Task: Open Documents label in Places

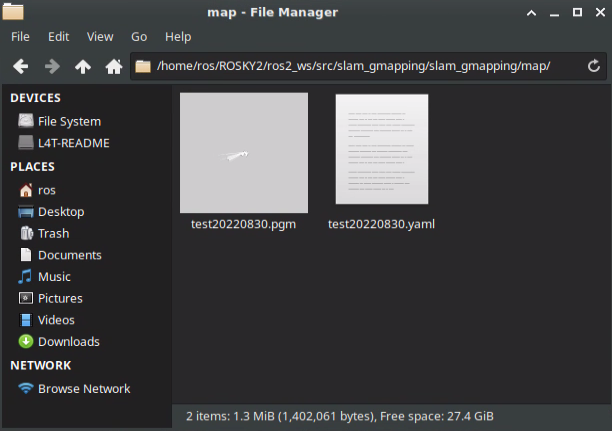Action: [70, 255]
